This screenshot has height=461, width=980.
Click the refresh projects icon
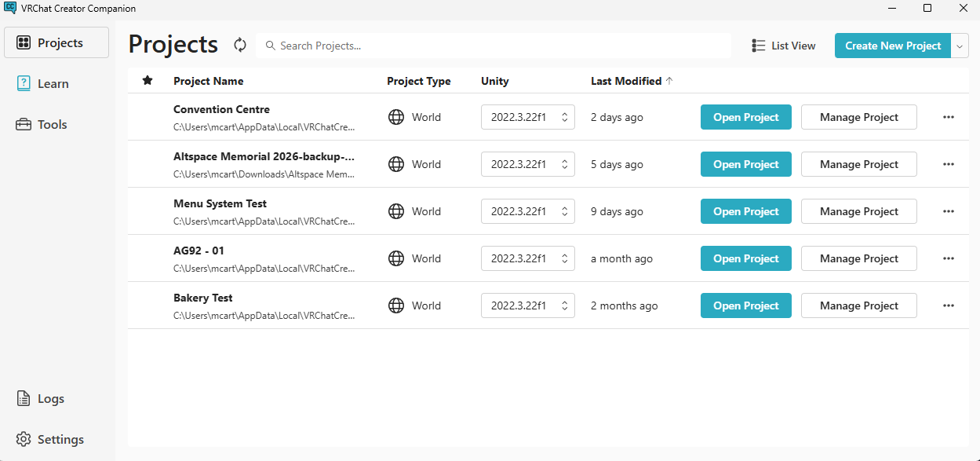pyautogui.click(x=240, y=46)
